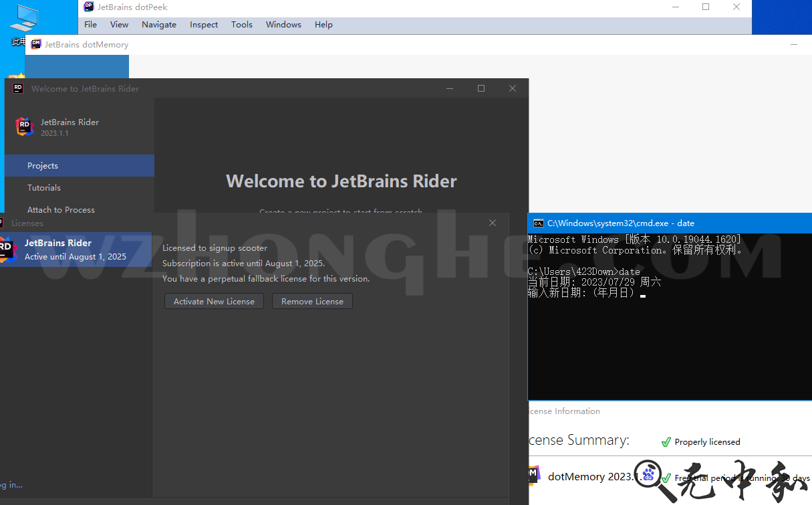Open the Windows menu in dotPeek
The height and width of the screenshot is (505, 812).
(x=283, y=25)
